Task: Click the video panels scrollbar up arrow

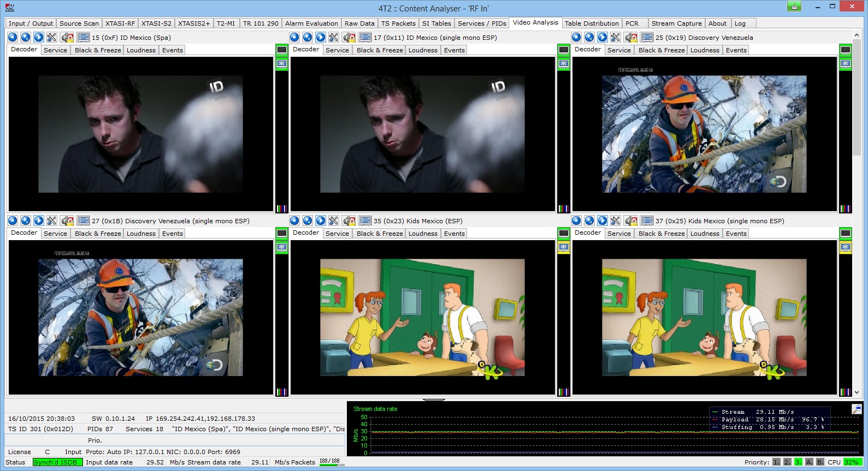Action: point(857,35)
